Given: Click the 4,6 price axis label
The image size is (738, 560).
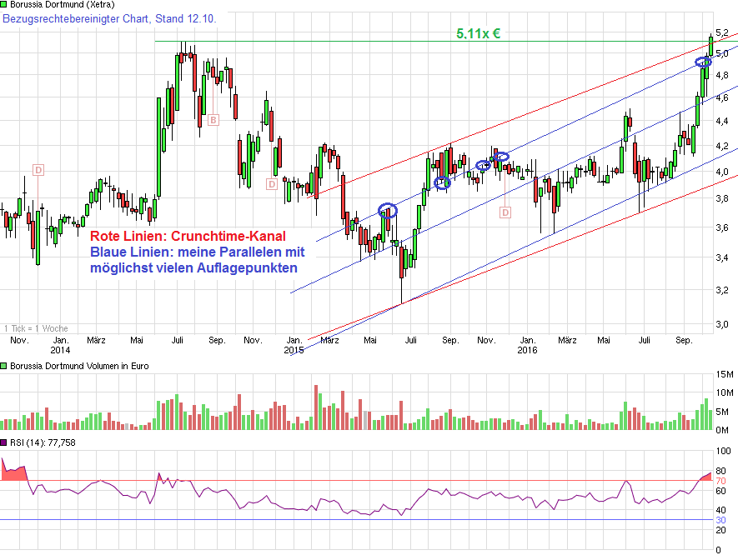Looking at the screenshot, I should (x=722, y=97).
